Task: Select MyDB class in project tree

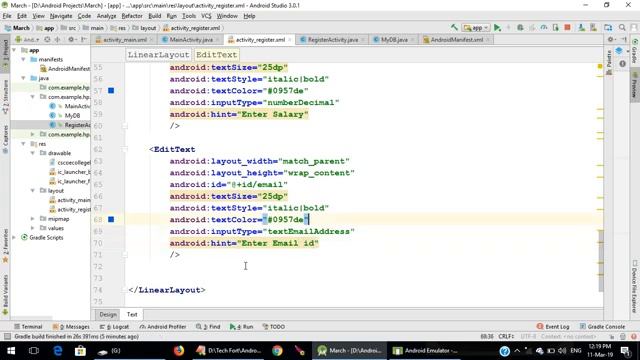Action: pyautogui.click(x=72, y=116)
